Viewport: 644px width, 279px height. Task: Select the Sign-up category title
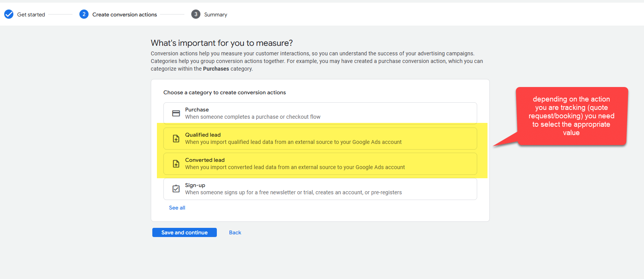[x=195, y=185]
